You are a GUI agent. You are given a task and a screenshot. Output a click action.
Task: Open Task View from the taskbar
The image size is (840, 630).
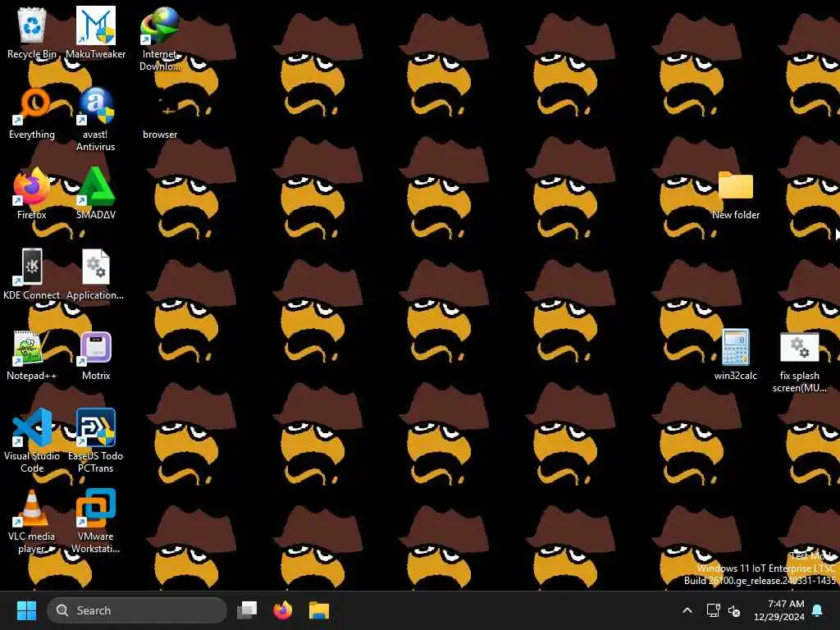247,610
